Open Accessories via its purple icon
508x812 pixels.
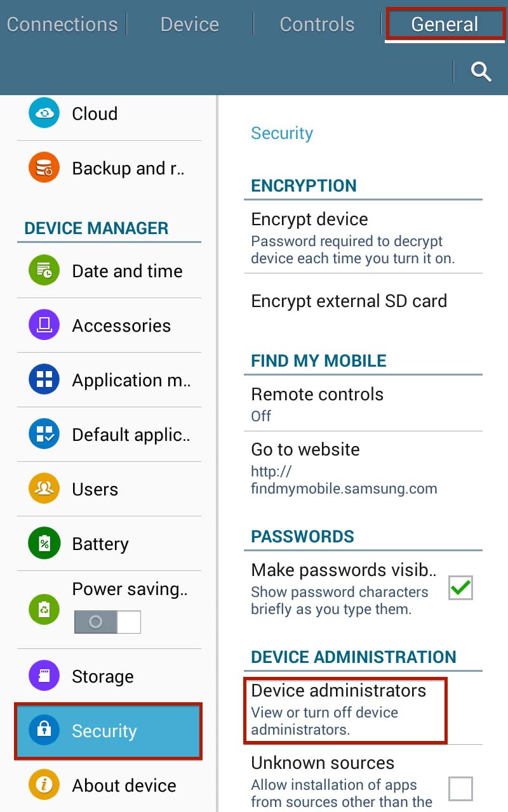tap(44, 325)
